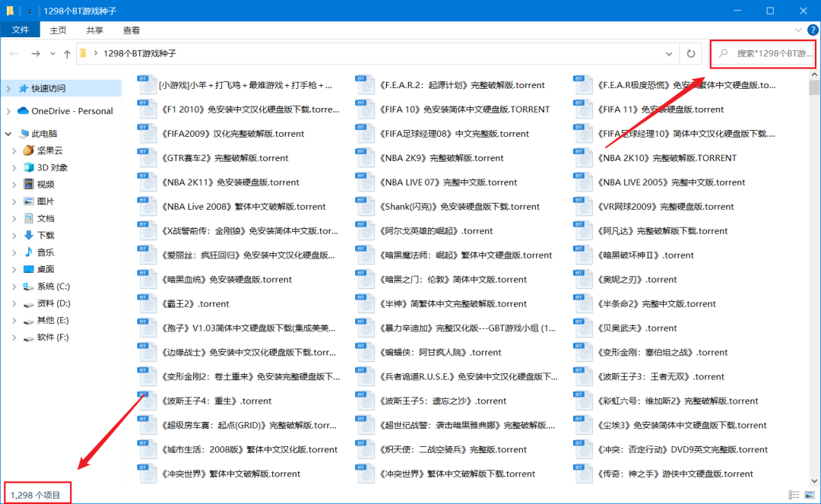Switch to large icons view in status bar
This screenshot has height=504, width=821.
click(x=810, y=495)
